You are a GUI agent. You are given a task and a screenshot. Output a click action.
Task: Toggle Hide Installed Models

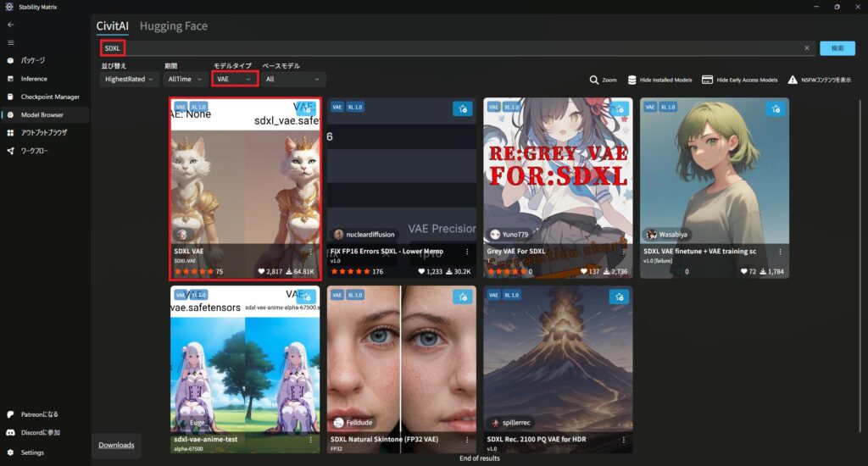click(x=659, y=80)
